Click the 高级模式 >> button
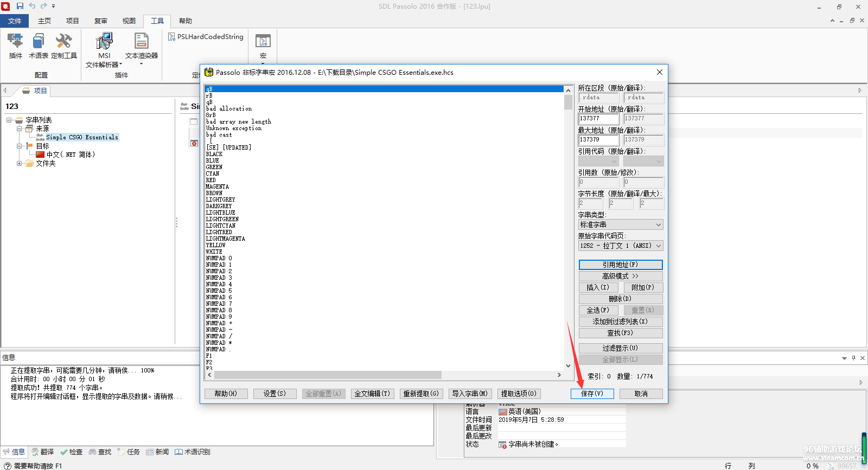Screen dimensions: 868x470 pos(621,276)
